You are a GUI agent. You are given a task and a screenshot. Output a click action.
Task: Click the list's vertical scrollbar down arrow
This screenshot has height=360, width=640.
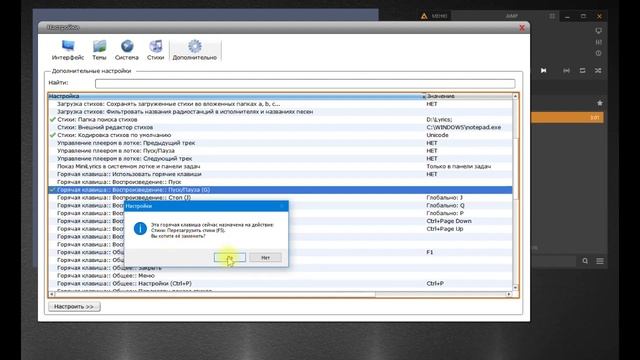click(x=516, y=287)
